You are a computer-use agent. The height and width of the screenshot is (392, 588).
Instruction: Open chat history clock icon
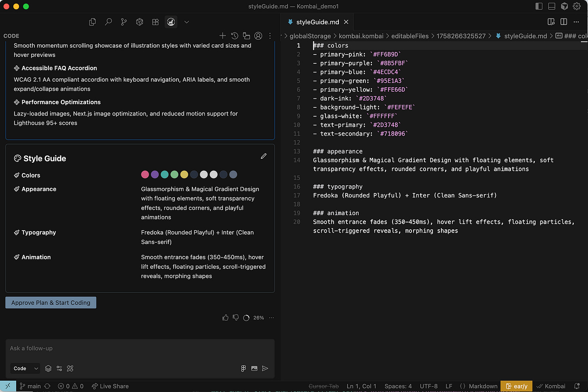click(x=235, y=36)
